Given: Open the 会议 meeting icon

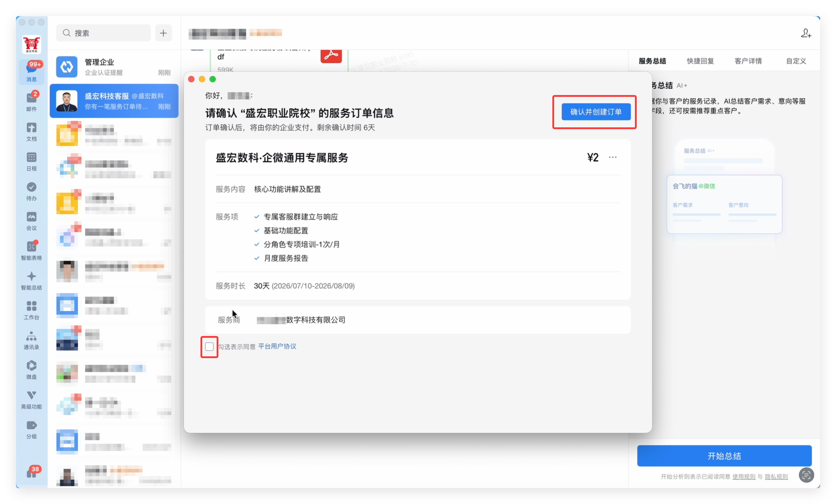Looking at the screenshot, I should click(31, 221).
